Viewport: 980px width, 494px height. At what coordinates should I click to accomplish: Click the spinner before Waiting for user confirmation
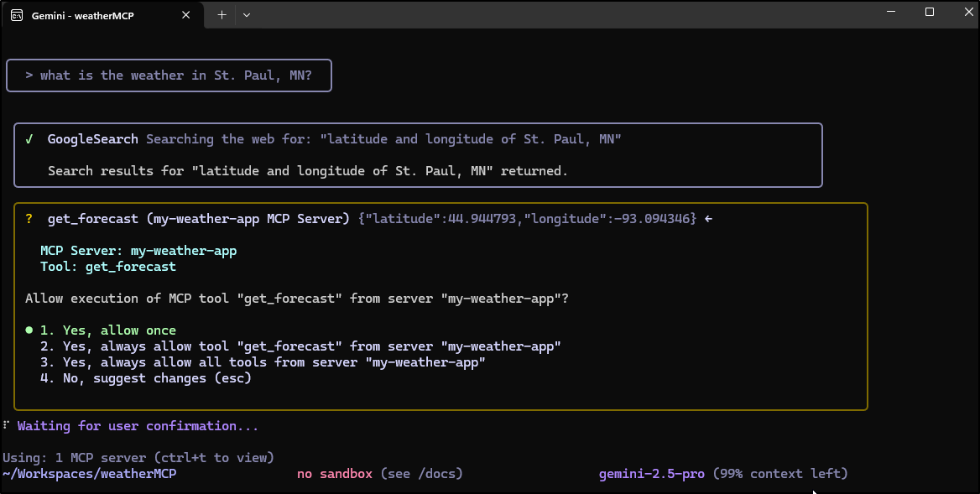7,426
